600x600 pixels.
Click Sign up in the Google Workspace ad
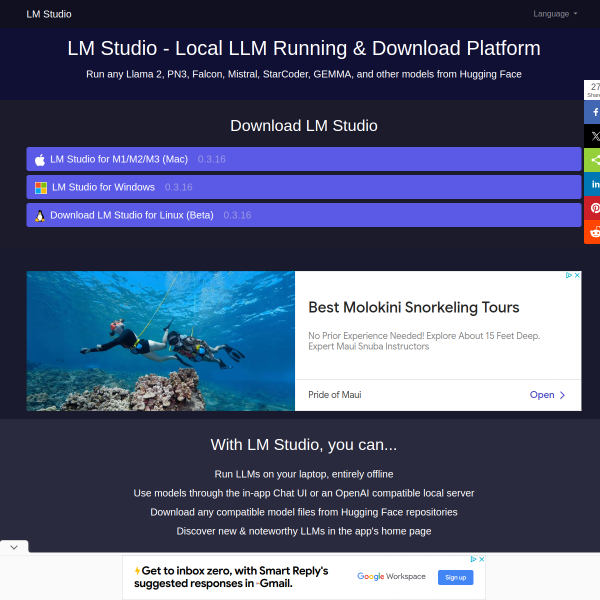tap(456, 577)
